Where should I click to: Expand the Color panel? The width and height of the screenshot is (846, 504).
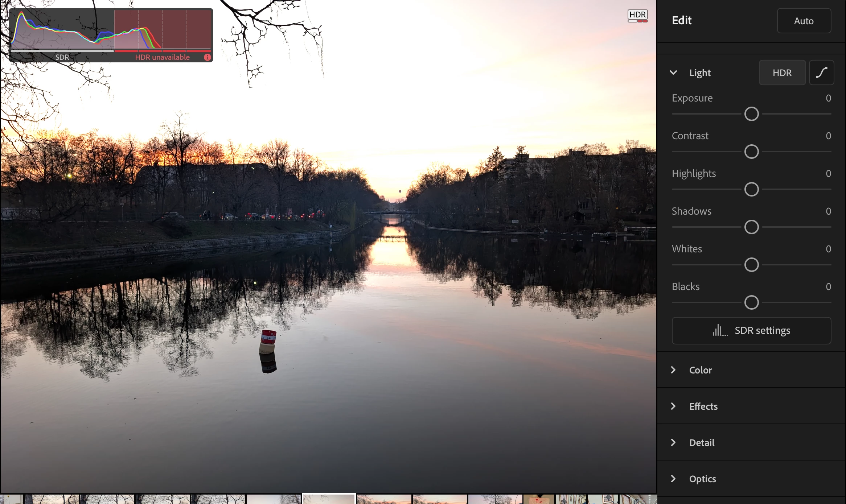(x=700, y=370)
